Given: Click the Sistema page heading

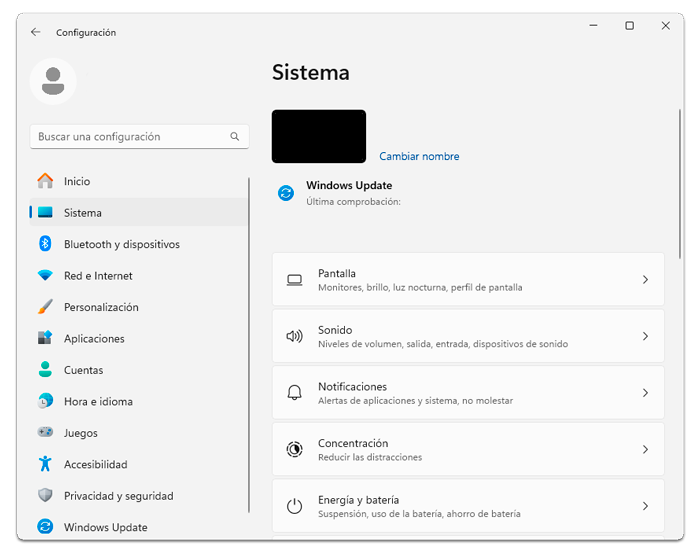Looking at the screenshot, I should (311, 72).
